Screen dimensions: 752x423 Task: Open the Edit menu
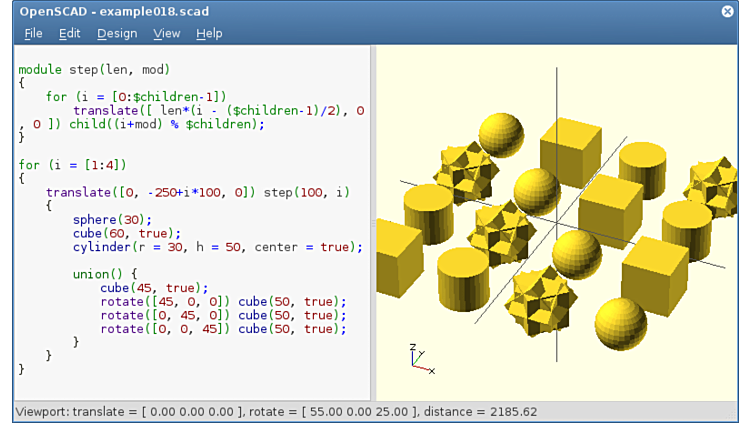[x=69, y=33]
